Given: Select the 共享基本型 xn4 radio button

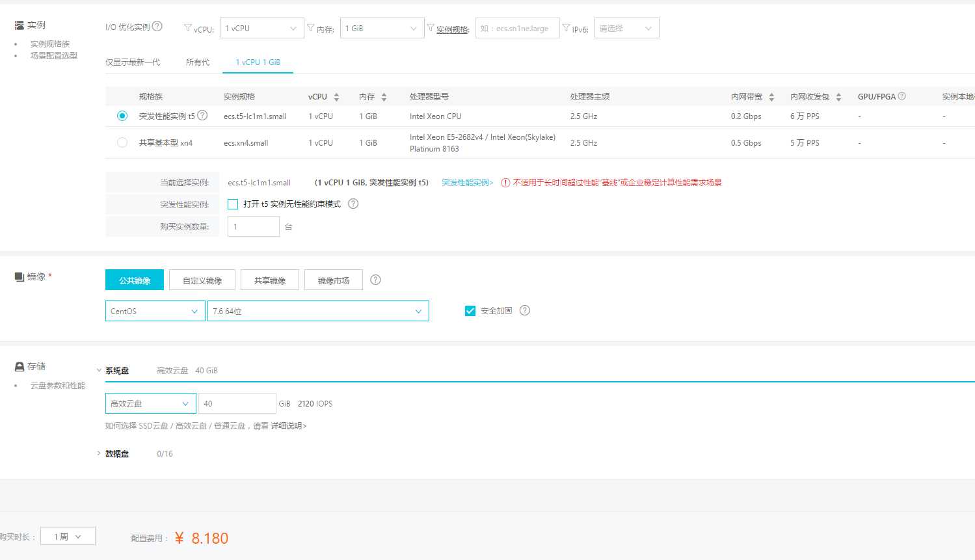Looking at the screenshot, I should [x=122, y=142].
